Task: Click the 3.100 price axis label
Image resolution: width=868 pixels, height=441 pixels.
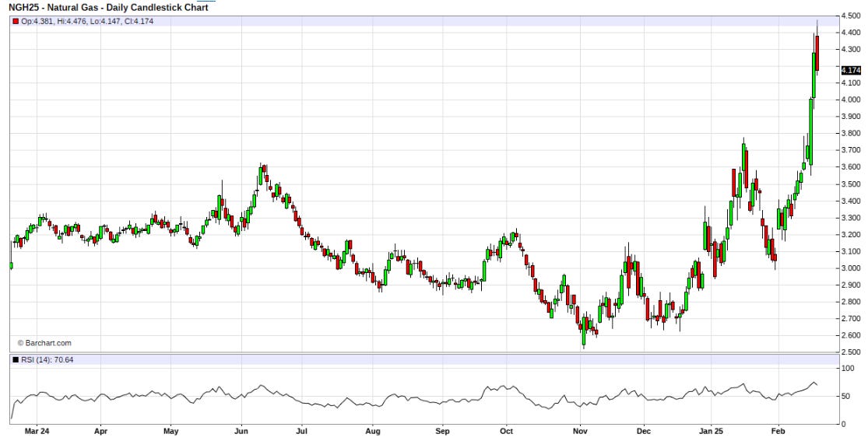Action: (850, 251)
